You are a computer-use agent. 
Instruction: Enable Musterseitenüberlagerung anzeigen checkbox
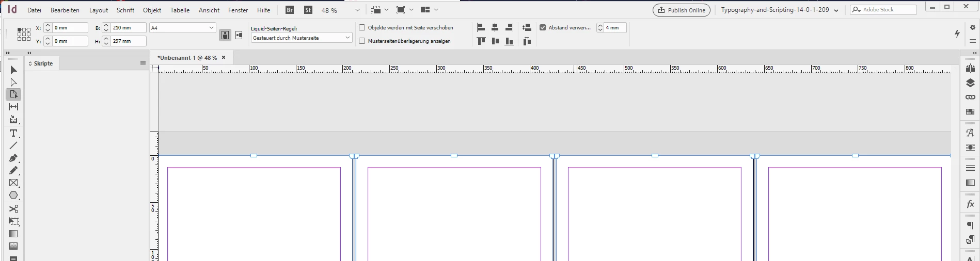pos(362,41)
